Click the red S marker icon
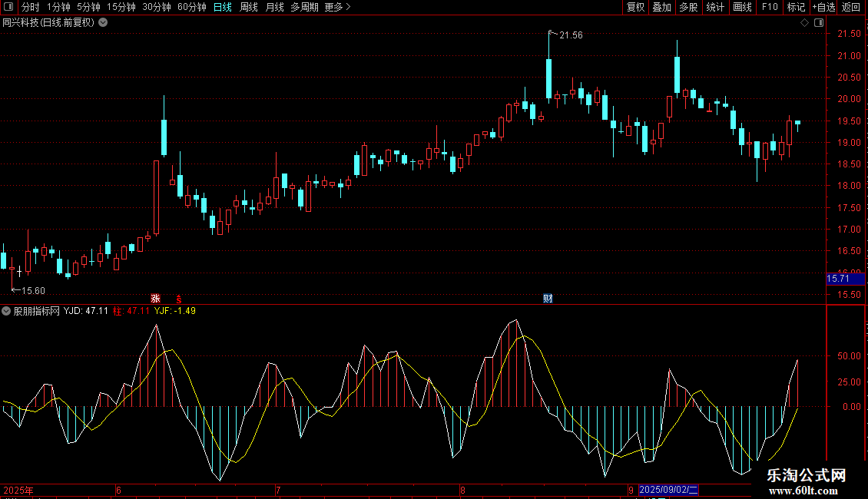The width and height of the screenshot is (868, 499). pyautogui.click(x=179, y=299)
